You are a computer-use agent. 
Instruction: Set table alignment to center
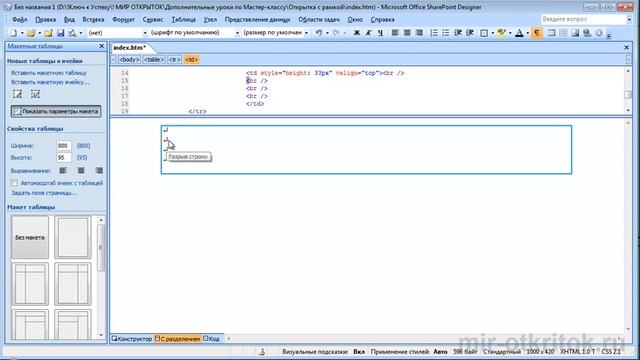(x=81, y=171)
